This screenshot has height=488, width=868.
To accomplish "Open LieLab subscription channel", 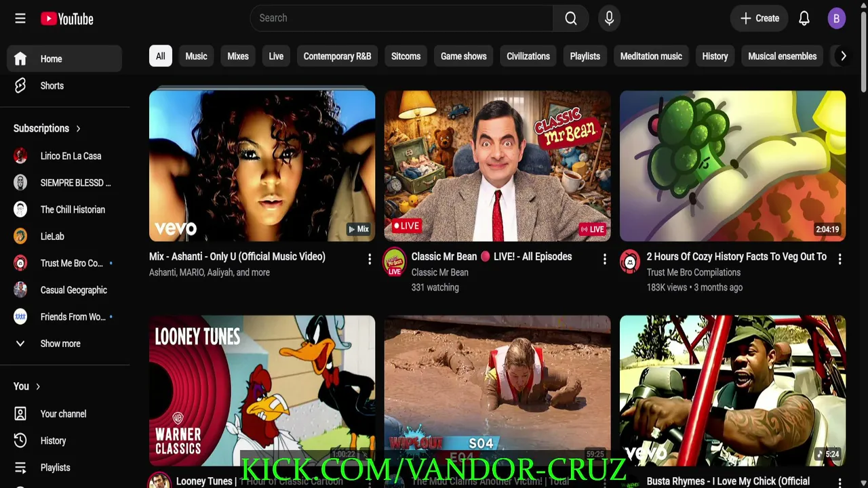I will pyautogui.click(x=64, y=236).
